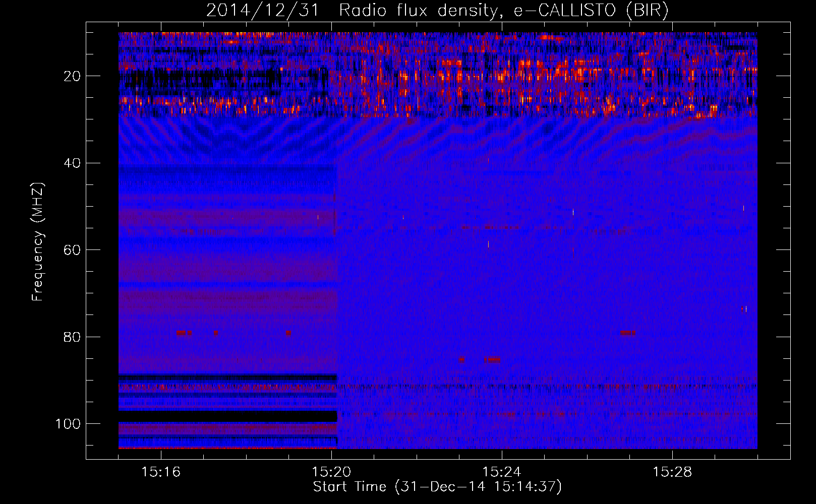Click the frequency tick label '60'
Screen dimensions: 816x504
72,250
